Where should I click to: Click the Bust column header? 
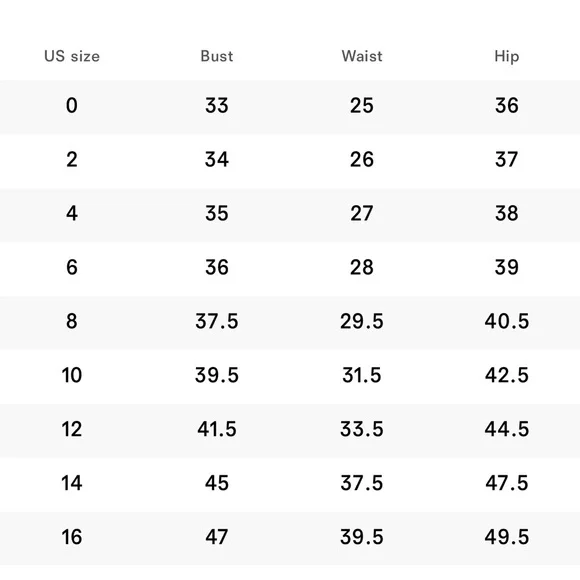tap(217, 56)
